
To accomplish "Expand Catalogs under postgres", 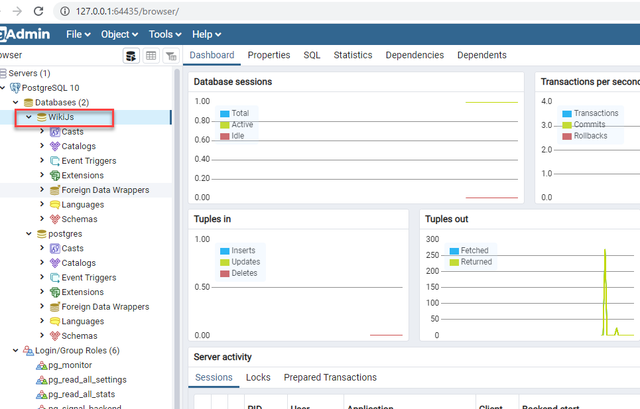I will [42, 262].
